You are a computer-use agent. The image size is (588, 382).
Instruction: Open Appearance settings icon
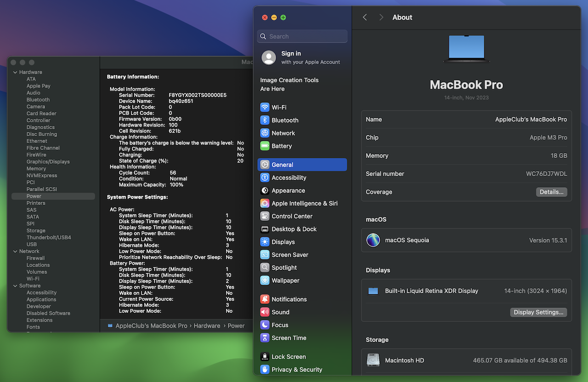265,190
